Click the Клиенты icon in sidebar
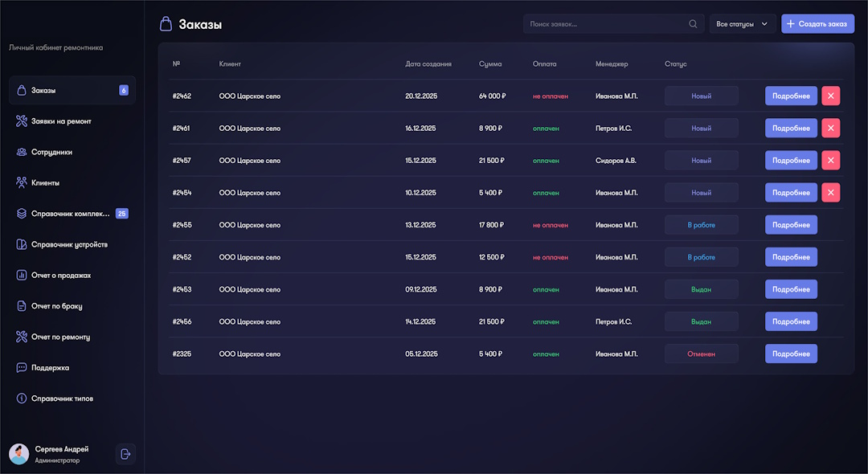Image resolution: width=868 pixels, height=474 pixels. (x=22, y=182)
